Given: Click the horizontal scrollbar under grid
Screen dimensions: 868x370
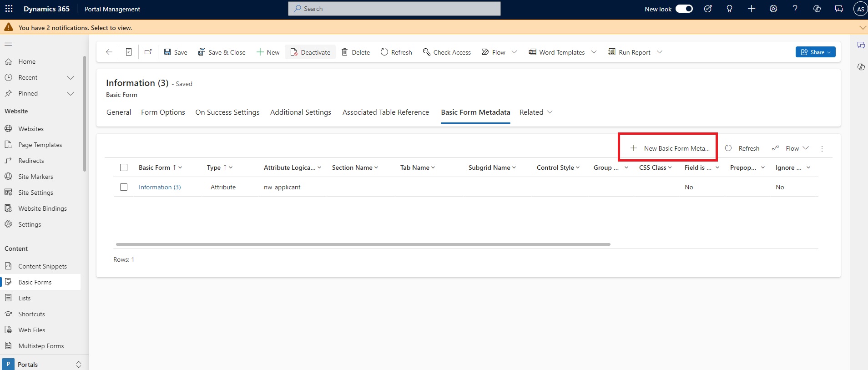Looking at the screenshot, I should coord(363,244).
